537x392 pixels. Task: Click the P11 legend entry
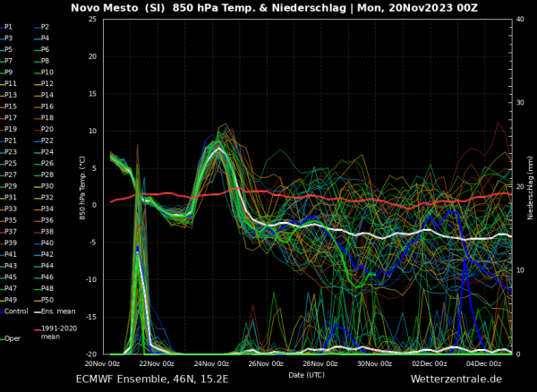point(8,83)
